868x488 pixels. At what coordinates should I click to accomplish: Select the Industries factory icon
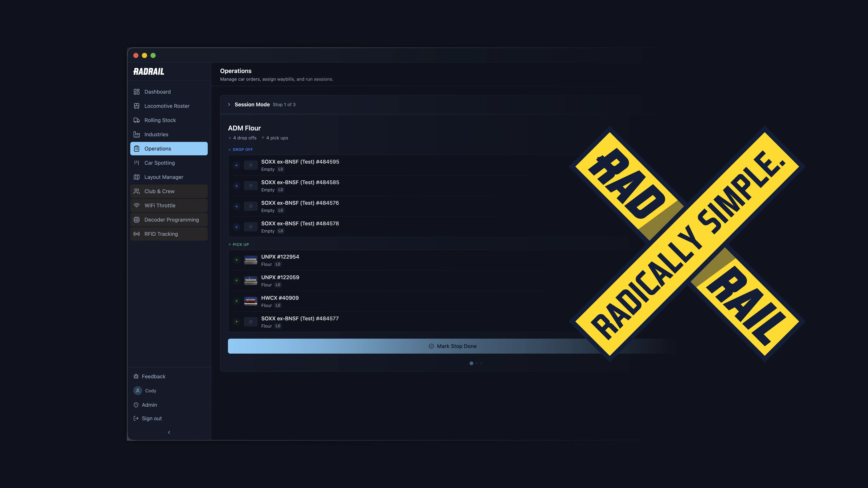(x=137, y=134)
